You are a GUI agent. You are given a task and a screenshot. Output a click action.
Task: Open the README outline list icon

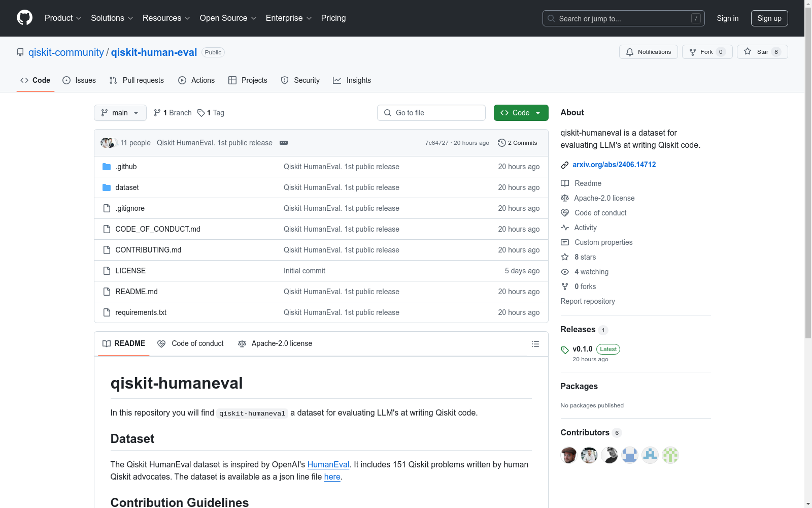(535, 344)
